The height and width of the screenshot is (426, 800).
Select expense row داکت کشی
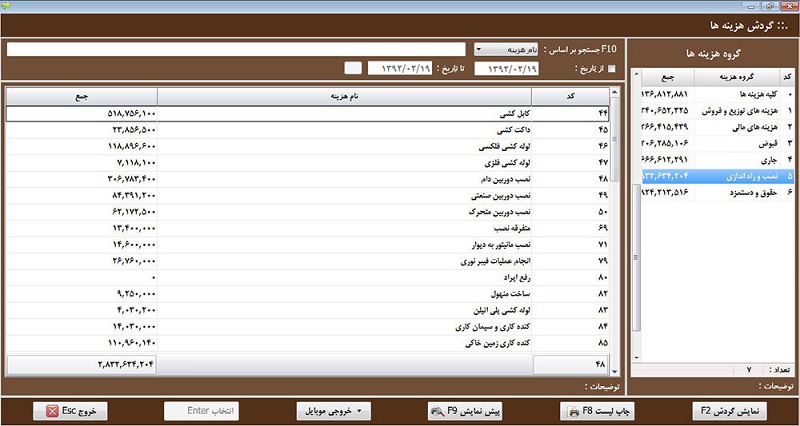pos(308,130)
